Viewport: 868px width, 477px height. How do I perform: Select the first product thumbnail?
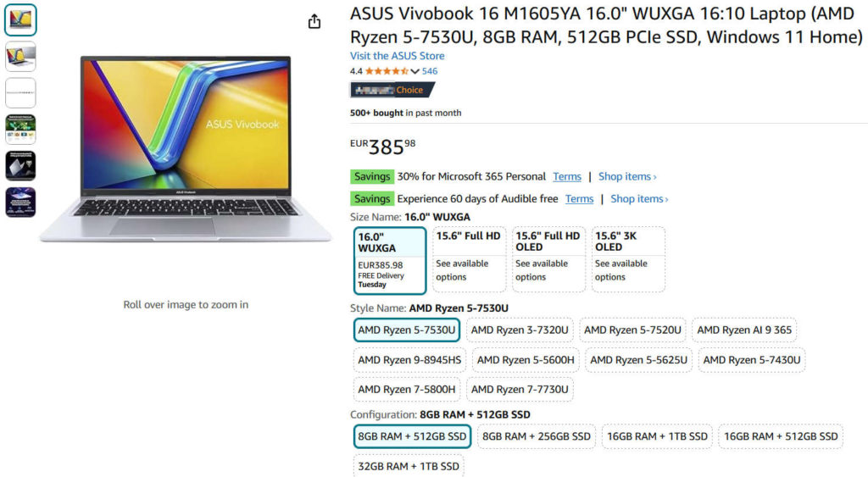click(20, 20)
